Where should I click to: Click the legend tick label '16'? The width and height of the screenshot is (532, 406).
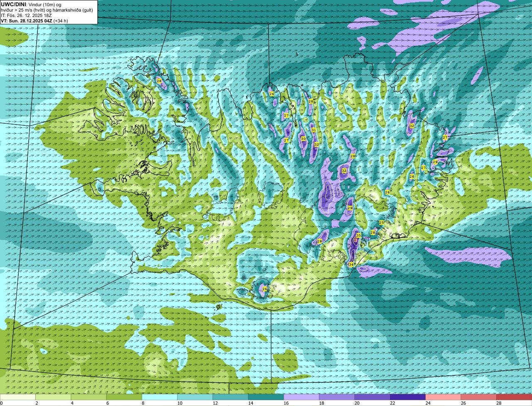[x=287, y=403]
